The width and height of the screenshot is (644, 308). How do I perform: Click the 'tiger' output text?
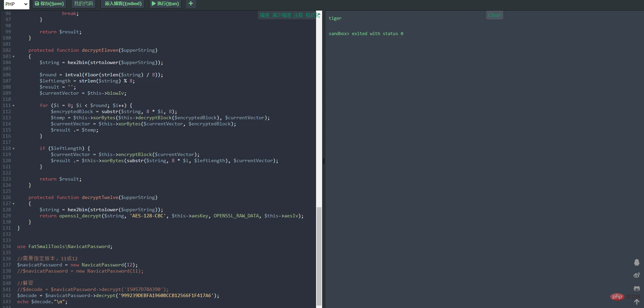pos(335,18)
